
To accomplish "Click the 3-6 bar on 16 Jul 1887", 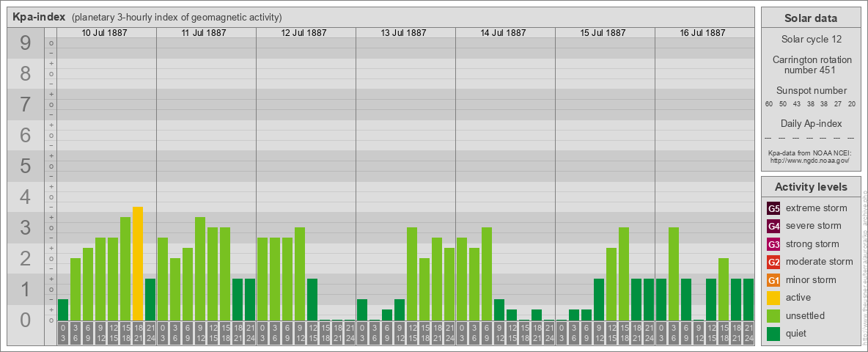I will [674, 274].
